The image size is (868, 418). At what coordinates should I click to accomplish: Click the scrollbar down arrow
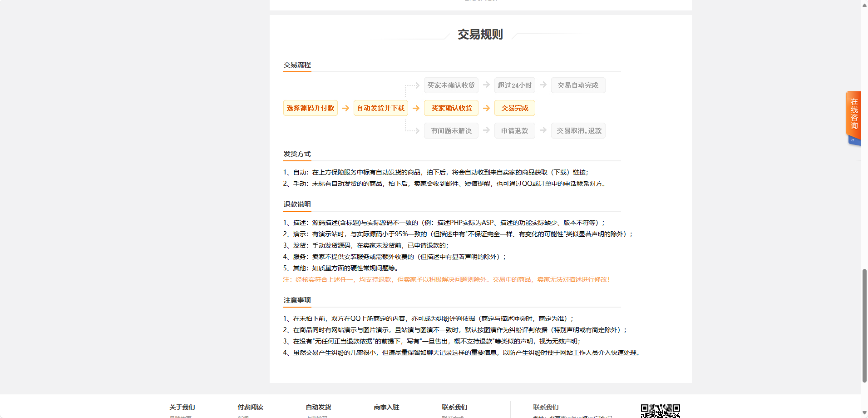pyautogui.click(x=864, y=413)
